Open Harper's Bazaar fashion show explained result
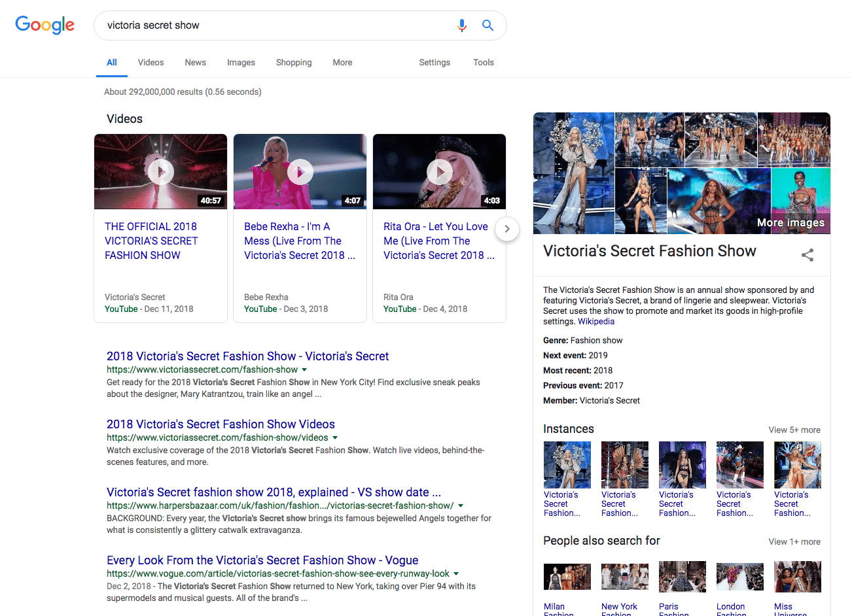Viewport: 852px width, 616px height. point(274,492)
